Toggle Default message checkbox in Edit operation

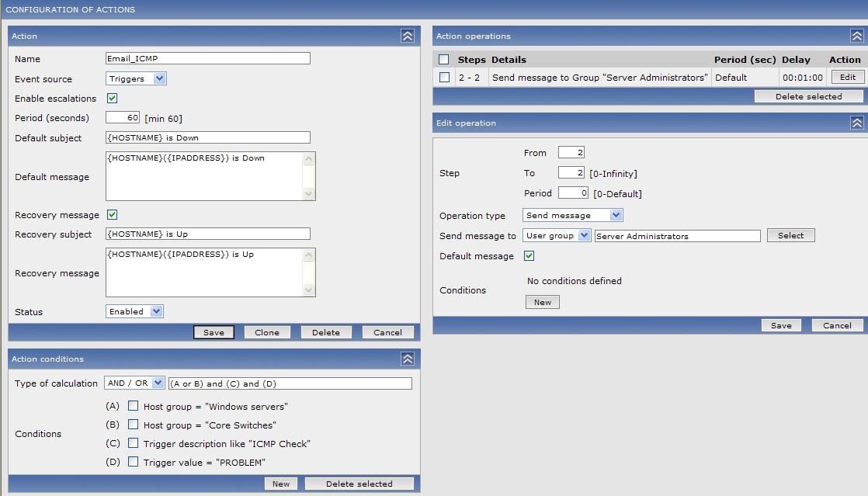pyautogui.click(x=529, y=255)
